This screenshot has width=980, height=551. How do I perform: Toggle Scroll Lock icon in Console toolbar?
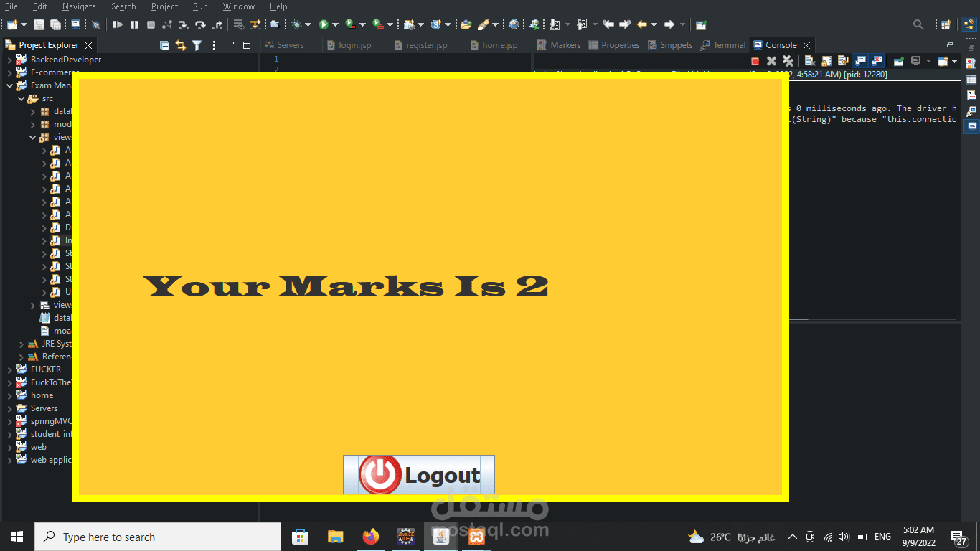tap(826, 62)
